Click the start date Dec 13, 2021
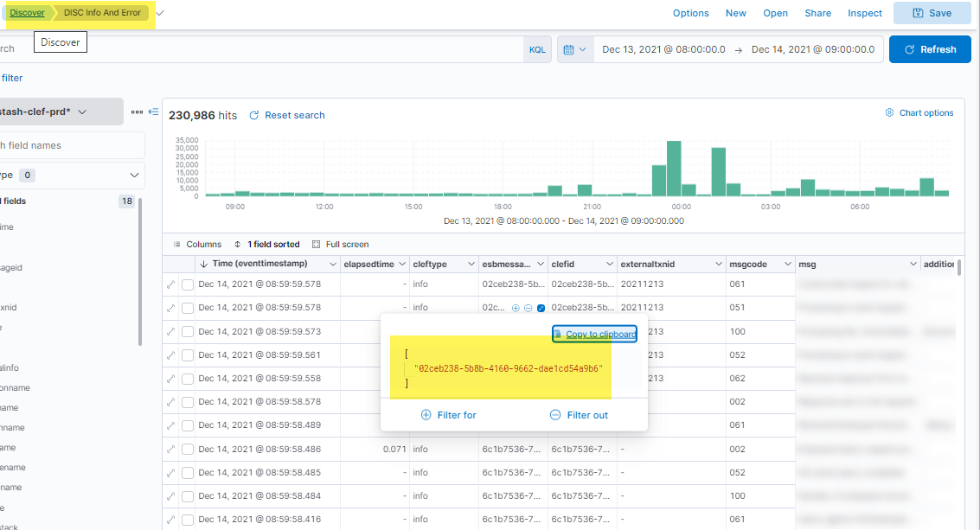This screenshot has width=980, height=530. (x=663, y=49)
